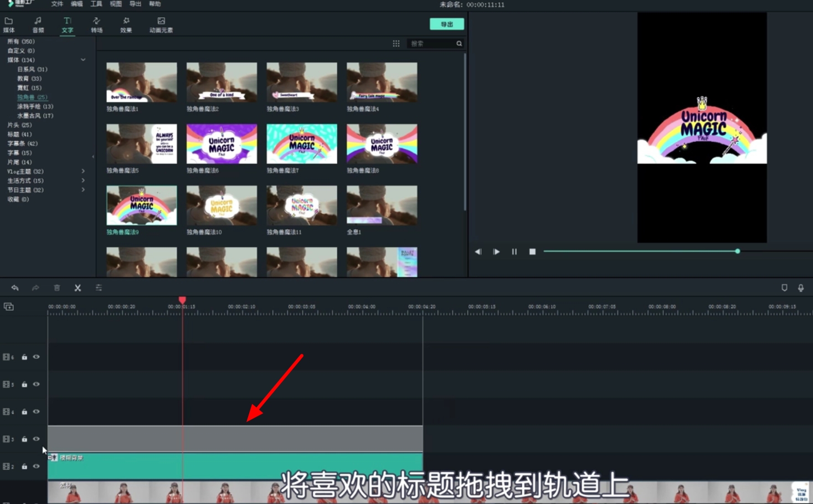Select the gray clip on track 3

235,439
